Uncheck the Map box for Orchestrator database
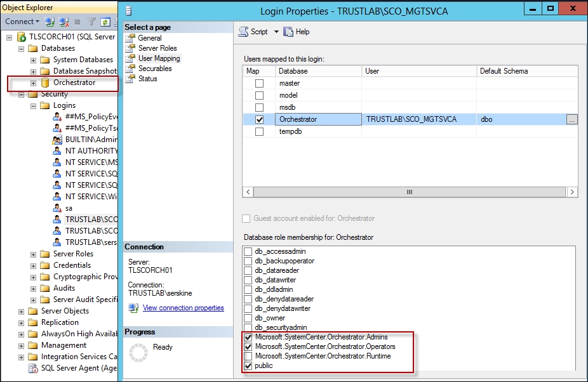This screenshot has height=382, width=588. (259, 119)
